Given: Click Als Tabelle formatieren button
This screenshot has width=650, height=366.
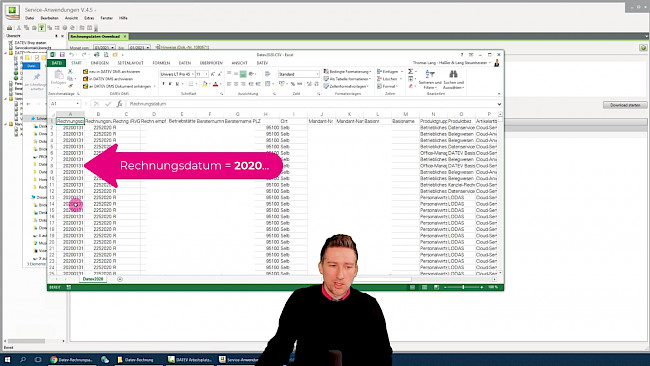Looking at the screenshot, I should click(347, 79).
